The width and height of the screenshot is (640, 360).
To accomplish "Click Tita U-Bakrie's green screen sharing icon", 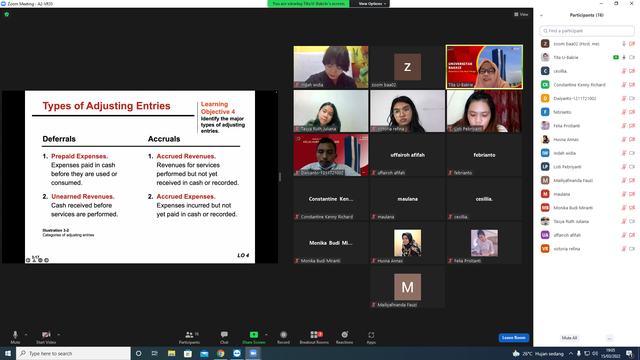I will (616, 58).
